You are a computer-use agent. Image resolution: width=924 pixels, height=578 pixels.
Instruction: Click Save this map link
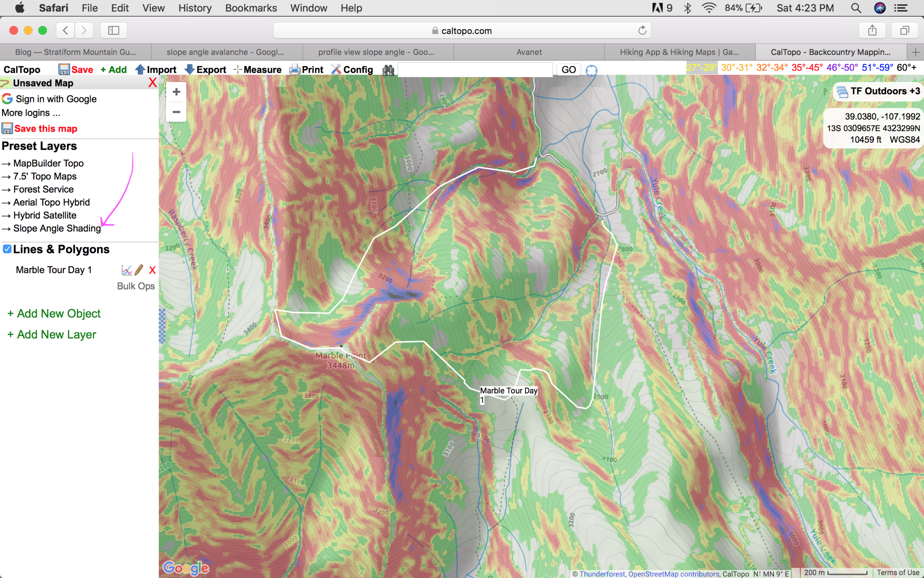point(46,128)
